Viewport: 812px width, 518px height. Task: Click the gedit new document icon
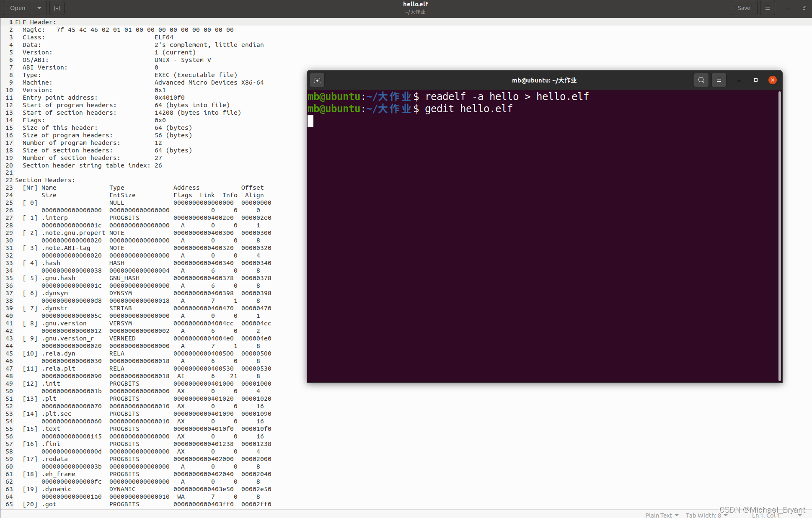coord(57,8)
